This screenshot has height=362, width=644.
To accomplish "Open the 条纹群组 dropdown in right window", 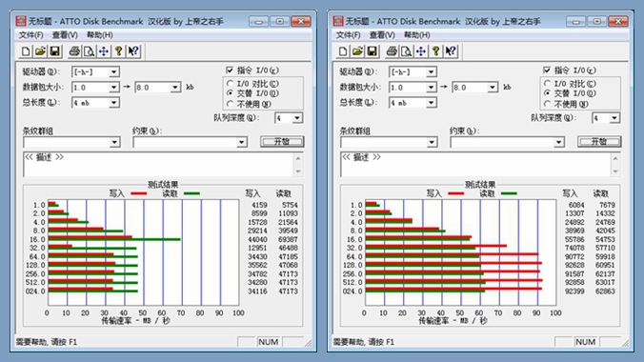I will point(432,142).
